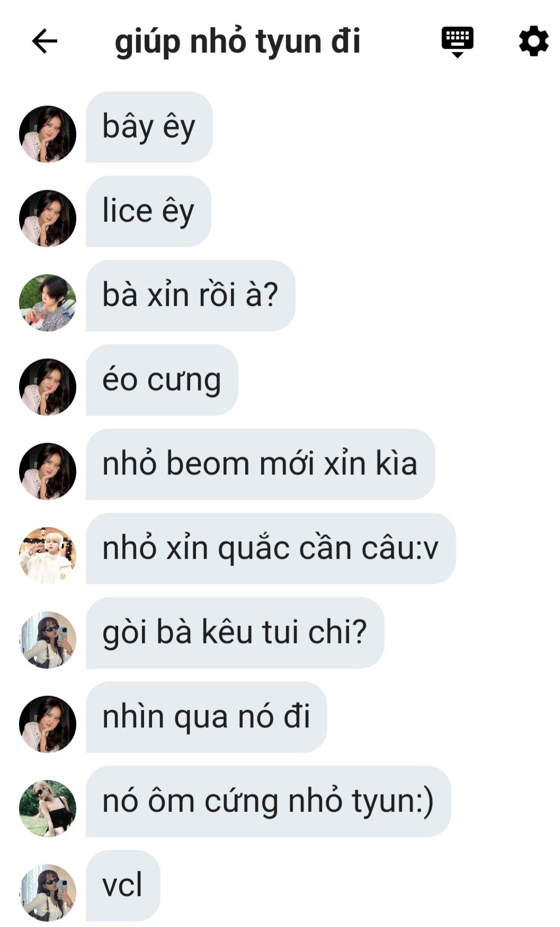Open chat title 'giúp nhỏ tyun đi'

click(x=237, y=41)
